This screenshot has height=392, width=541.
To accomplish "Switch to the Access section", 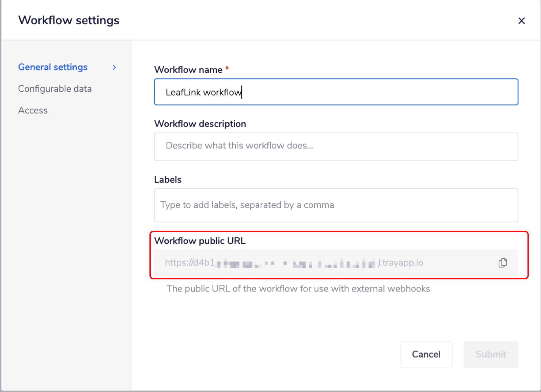I will (33, 110).
